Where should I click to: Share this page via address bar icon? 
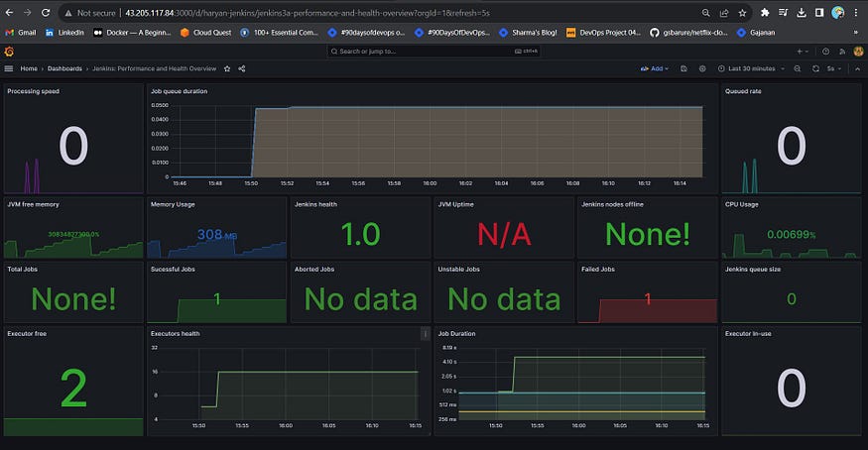(723, 13)
